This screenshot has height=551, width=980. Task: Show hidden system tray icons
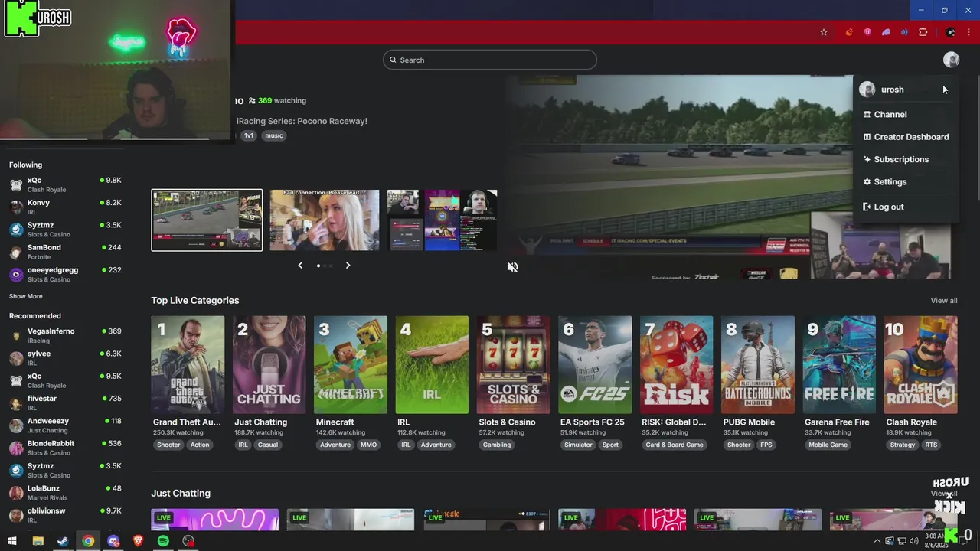(x=877, y=541)
